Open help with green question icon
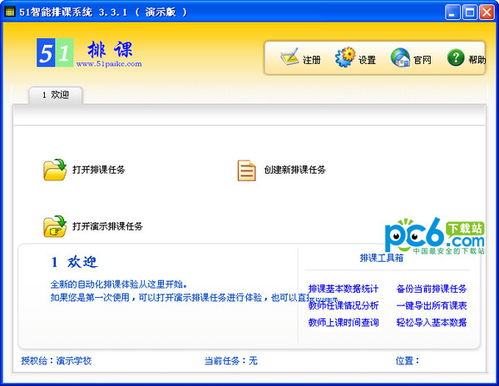 click(x=456, y=57)
